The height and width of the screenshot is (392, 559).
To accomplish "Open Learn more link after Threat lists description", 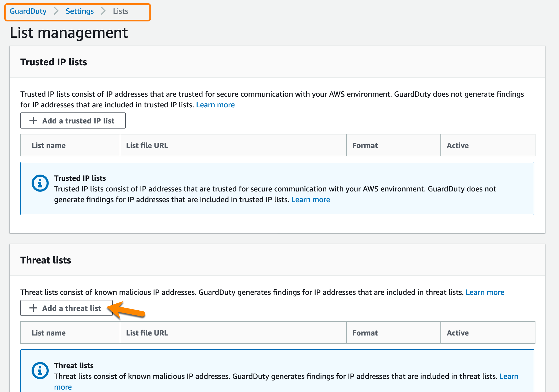I will (485, 292).
